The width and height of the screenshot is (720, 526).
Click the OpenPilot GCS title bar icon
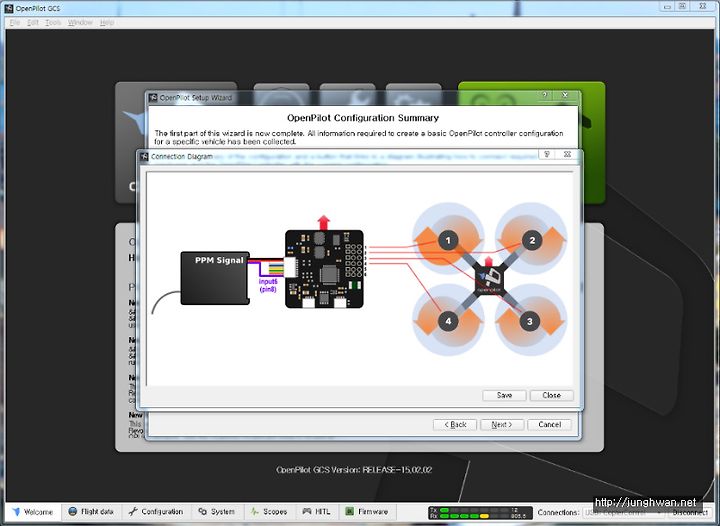(9, 8)
